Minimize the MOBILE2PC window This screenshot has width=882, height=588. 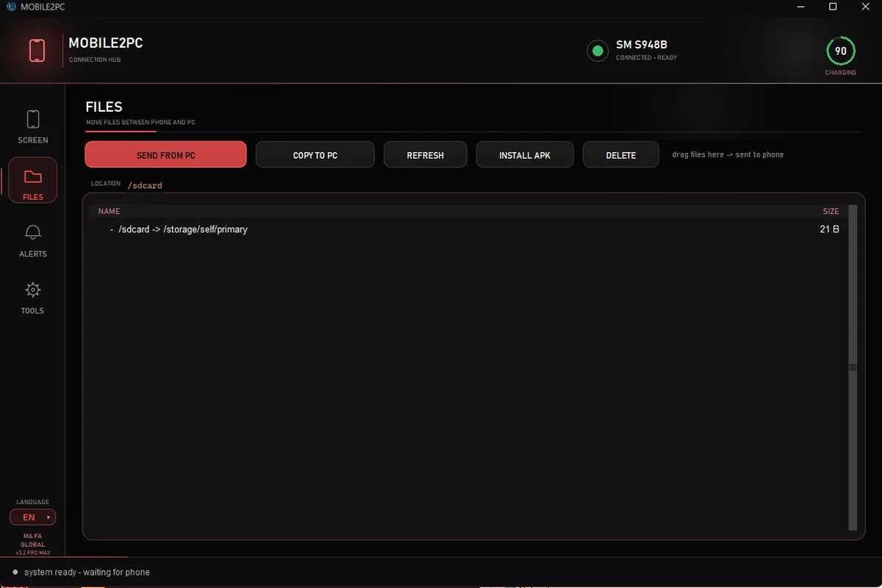tap(800, 7)
